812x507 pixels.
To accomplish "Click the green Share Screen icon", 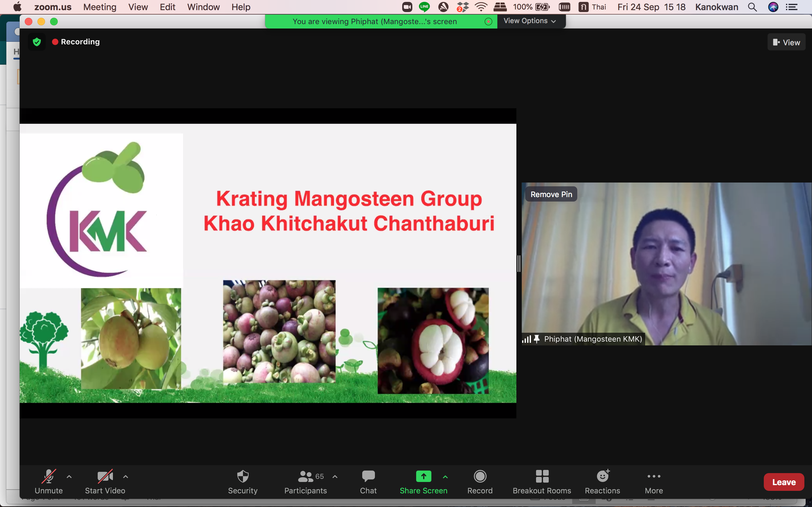I will point(423,477).
